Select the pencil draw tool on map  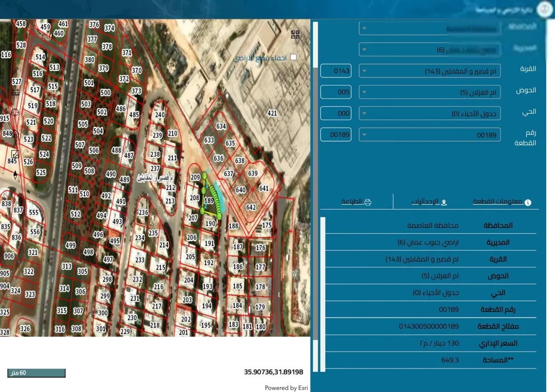[x=15, y=71]
